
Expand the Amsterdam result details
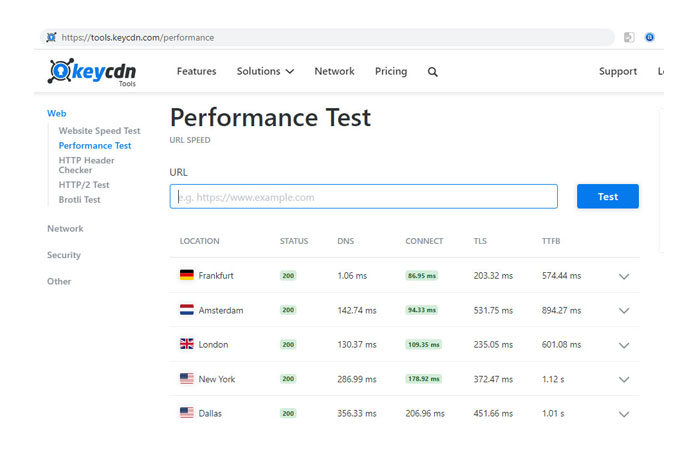click(624, 311)
